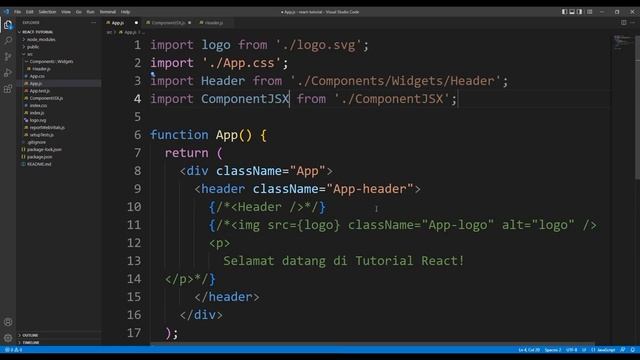This screenshot has height=360, width=640.
Task: Expand the public folder
Action: [x=33, y=47]
